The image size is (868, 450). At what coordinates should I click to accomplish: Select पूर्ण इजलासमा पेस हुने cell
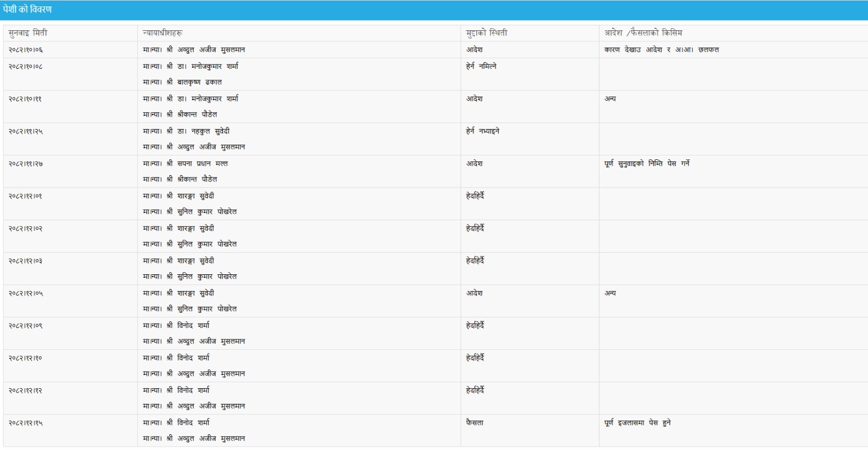click(x=637, y=423)
